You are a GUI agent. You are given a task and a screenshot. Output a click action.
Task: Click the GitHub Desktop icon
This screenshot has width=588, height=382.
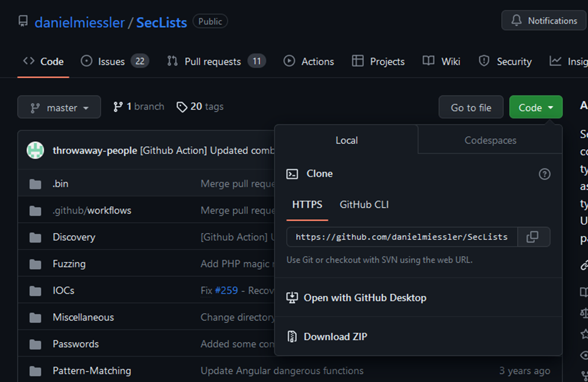pyautogui.click(x=292, y=298)
